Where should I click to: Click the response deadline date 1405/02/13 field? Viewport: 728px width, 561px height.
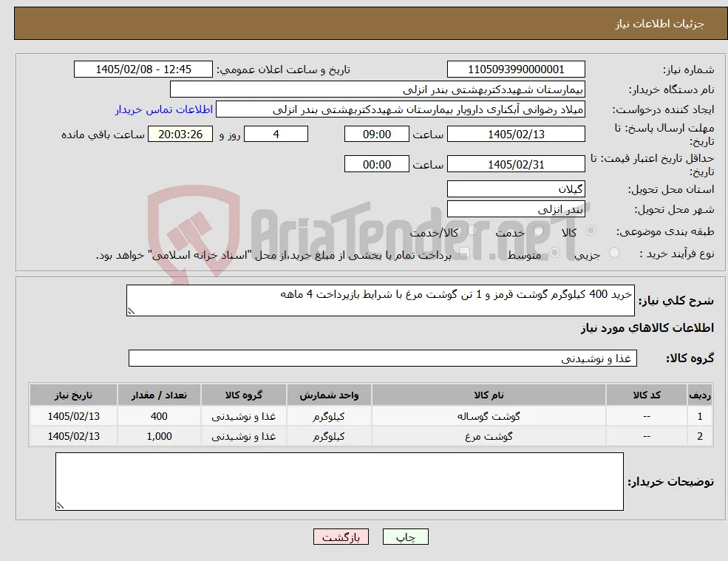click(x=516, y=135)
